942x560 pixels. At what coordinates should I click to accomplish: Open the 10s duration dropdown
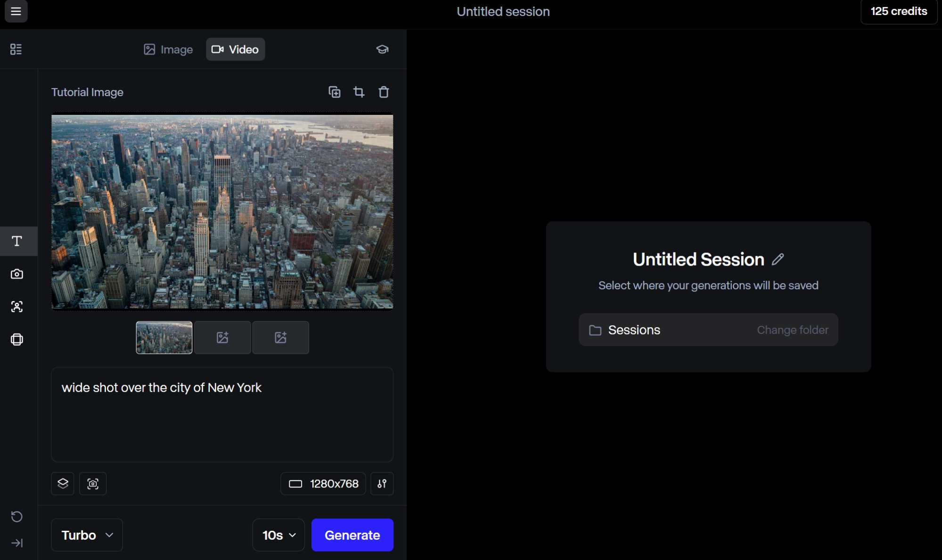point(279,535)
